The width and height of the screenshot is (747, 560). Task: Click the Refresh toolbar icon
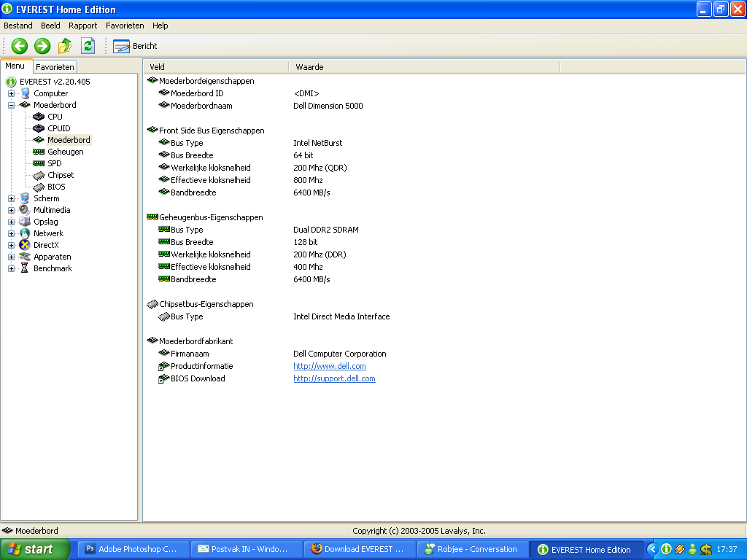(x=88, y=46)
